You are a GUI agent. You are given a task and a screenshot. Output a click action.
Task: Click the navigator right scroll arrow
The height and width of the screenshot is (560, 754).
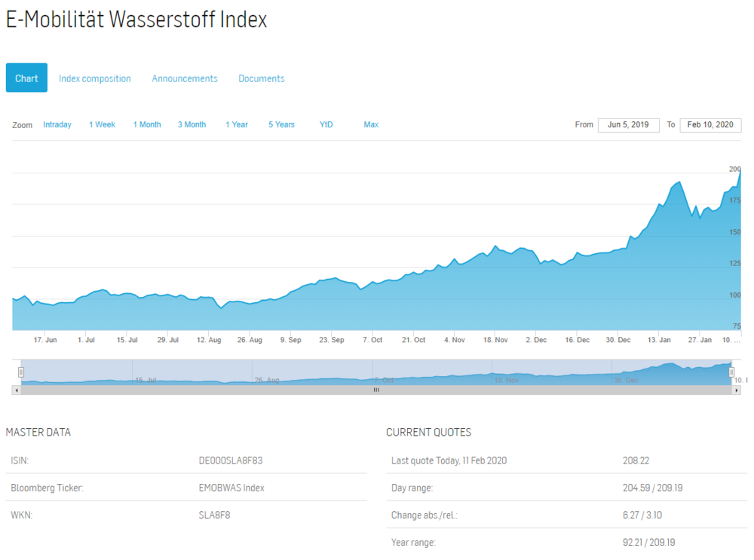pyautogui.click(x=736, y=390)
